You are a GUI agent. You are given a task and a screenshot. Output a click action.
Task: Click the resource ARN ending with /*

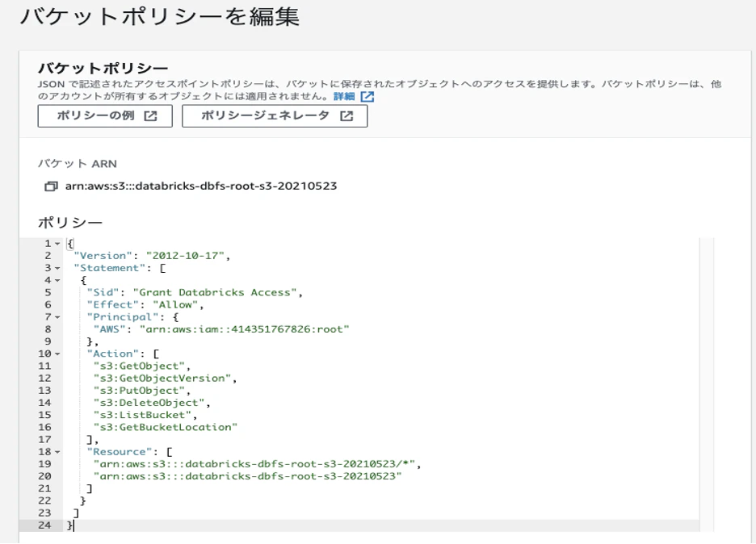pyautogui.click(x=254, y=464)
